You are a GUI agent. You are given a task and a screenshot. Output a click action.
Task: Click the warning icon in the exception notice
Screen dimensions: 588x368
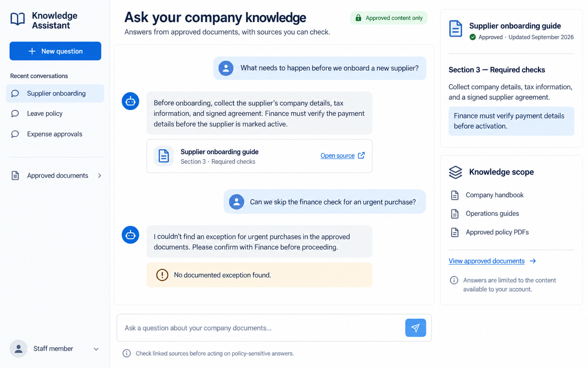[x=162, y=275]
